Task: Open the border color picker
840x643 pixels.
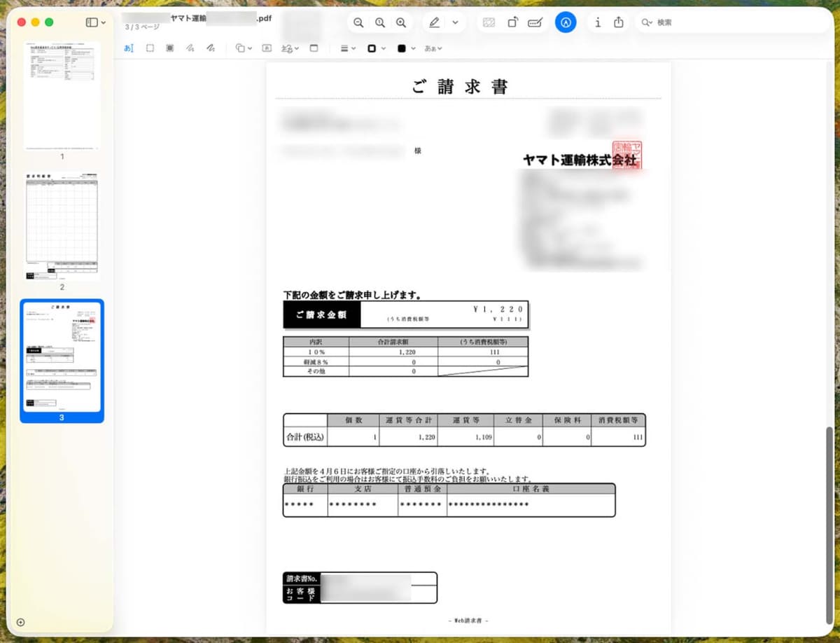Action: (377, 48)
